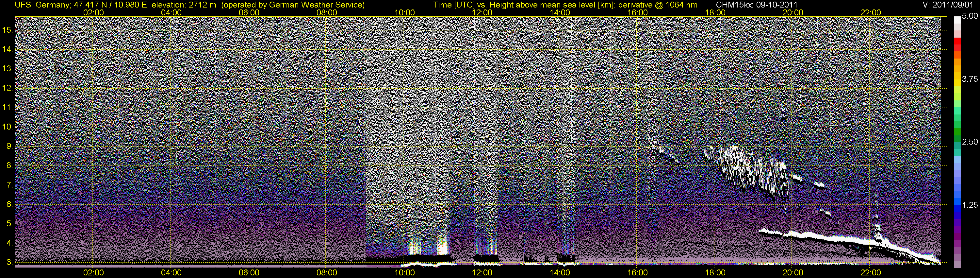This screenshot has width=980, height=278.
Task: Click the 02:00 label on bottom time axis
Action: (93, 273)
